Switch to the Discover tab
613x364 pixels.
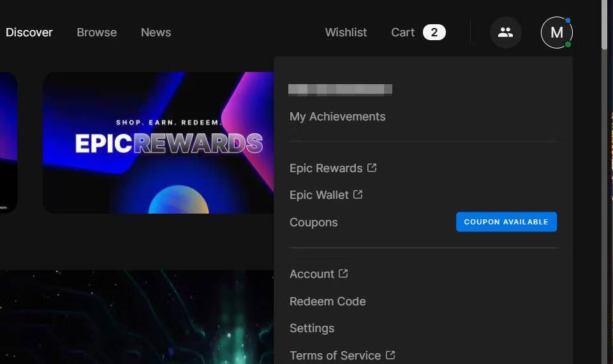[29, 33]
